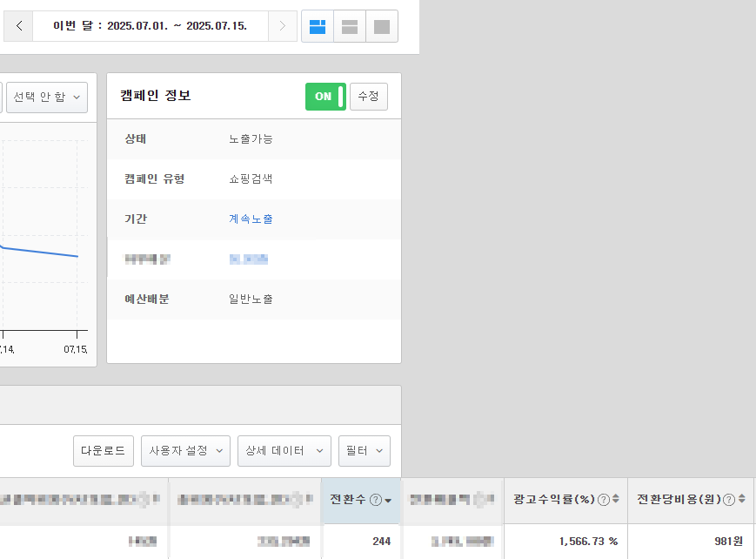
Task: Switch to the two-row layout view
Action: (350, 26)
